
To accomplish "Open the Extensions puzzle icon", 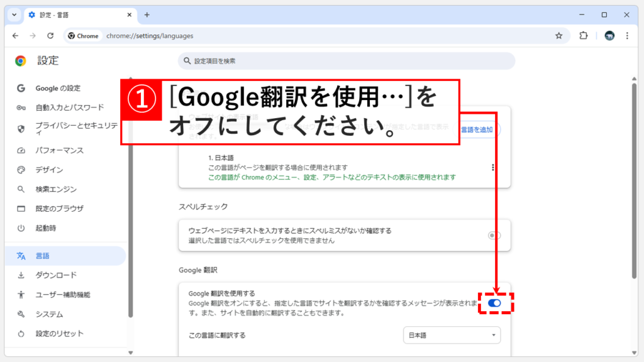I will (x=583, y=36).
